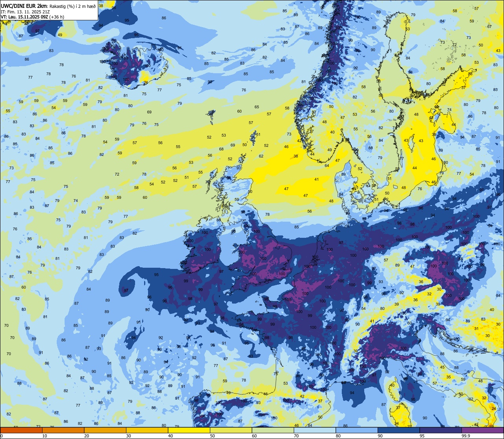The height and width of the screenshot is (439, 504).
Task: Click the legend tick label '20'
Action: click(x=86, y=436)
